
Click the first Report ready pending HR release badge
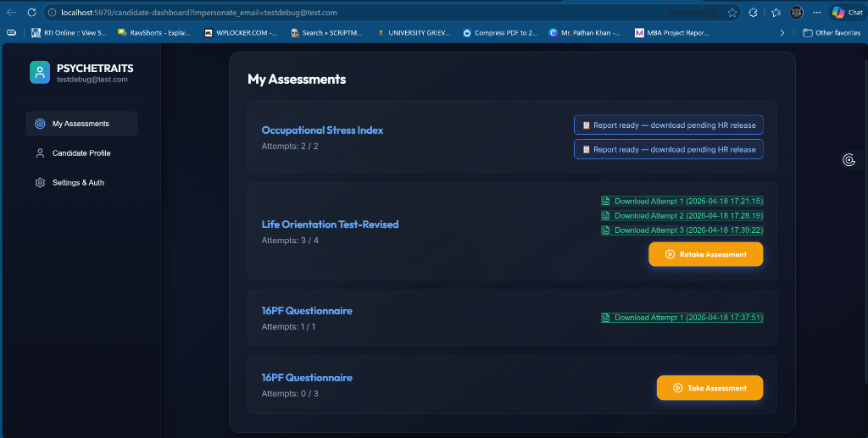click(x=668, y=125)
